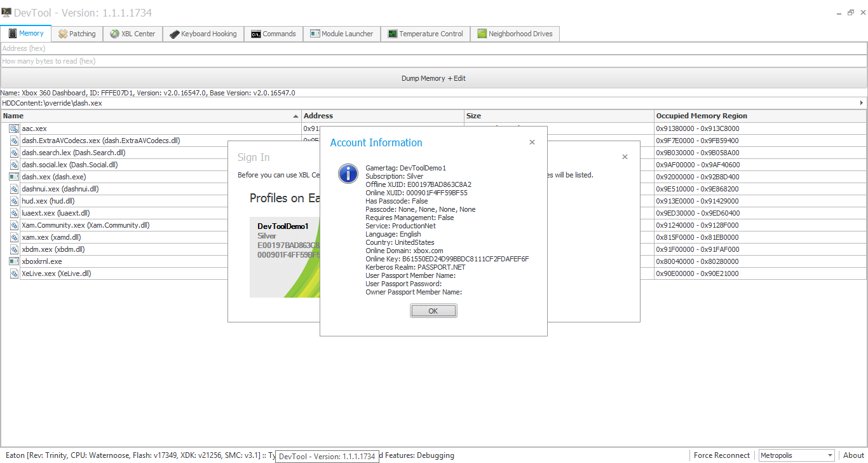Select the aac.xex row name

click(x=34, y=128)
